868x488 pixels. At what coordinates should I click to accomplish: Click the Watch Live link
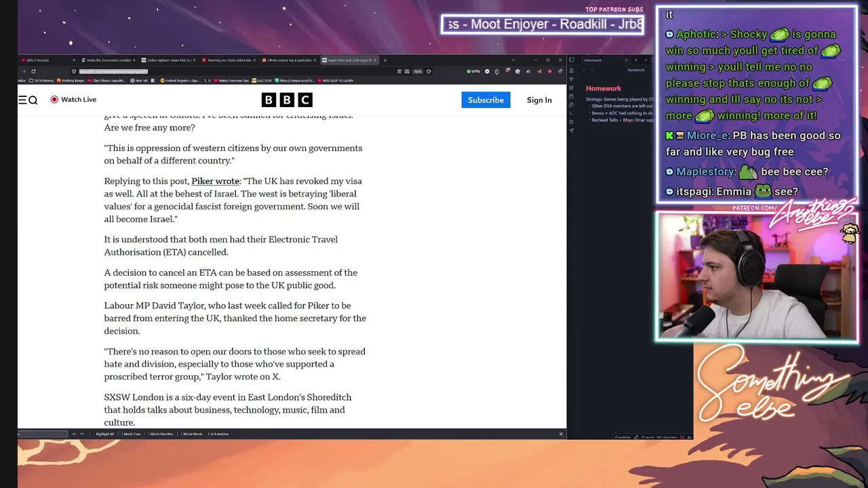73,100
